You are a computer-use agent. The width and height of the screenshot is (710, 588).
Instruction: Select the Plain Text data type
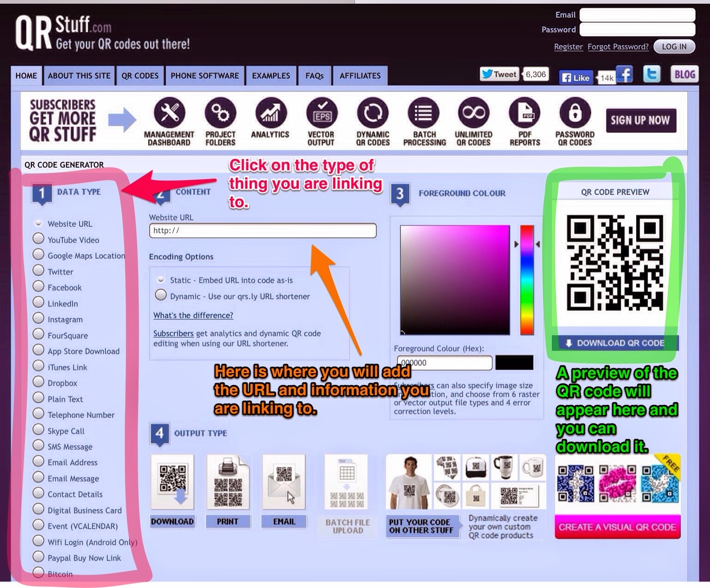(39, 398)
